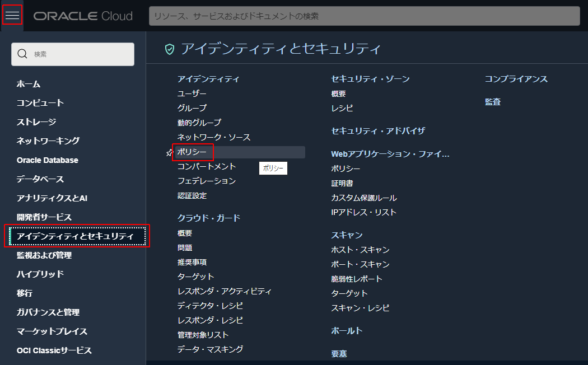This screenshot has height=365, width=588.
Task: Click Webアプリケーション・ファイ… heading
Action: coord(390,154)
